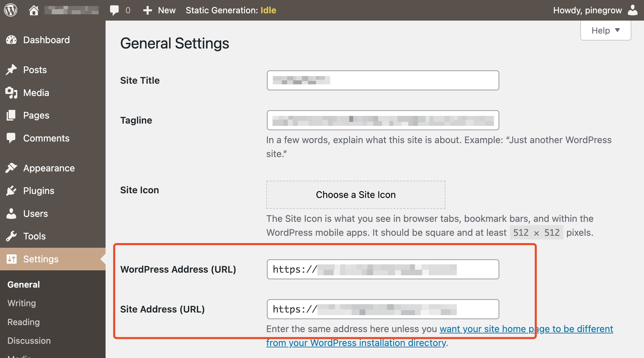Click the user avatar icon
Viewport: 644px width, 358px height.
633,10
